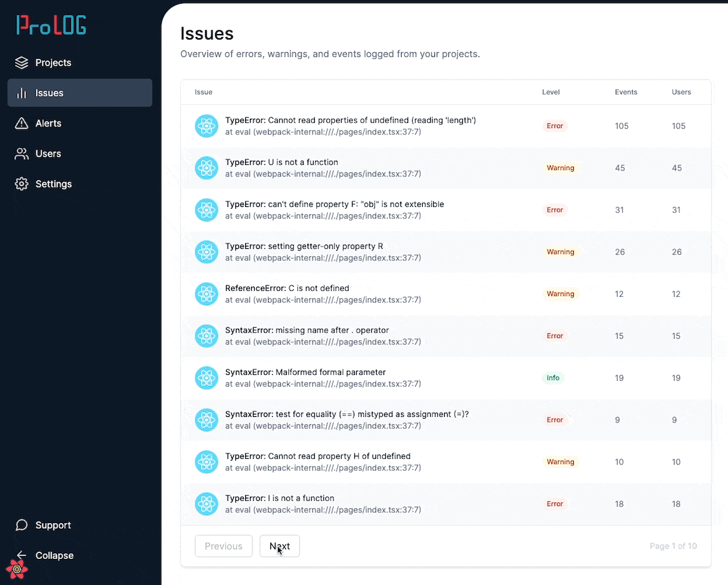Go to the Alerts page

48,123
